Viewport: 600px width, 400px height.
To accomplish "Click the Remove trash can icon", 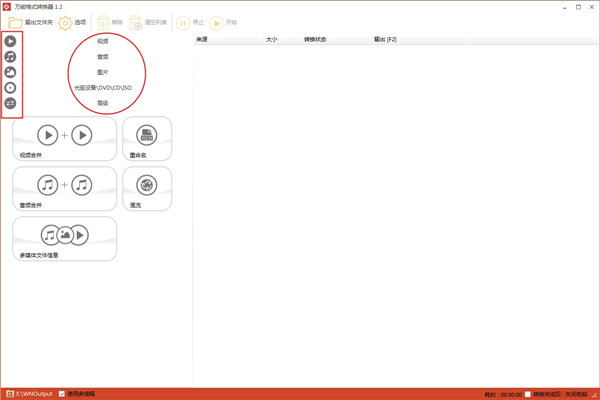I will (103, 23).
